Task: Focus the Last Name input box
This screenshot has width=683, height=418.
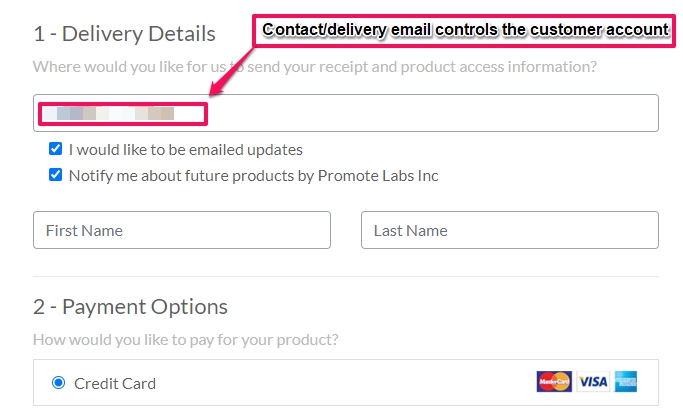Action: point(510,230)
